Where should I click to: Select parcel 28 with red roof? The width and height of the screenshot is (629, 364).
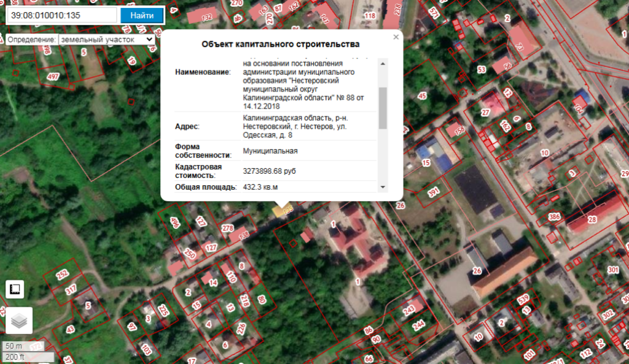coord(592,219)
